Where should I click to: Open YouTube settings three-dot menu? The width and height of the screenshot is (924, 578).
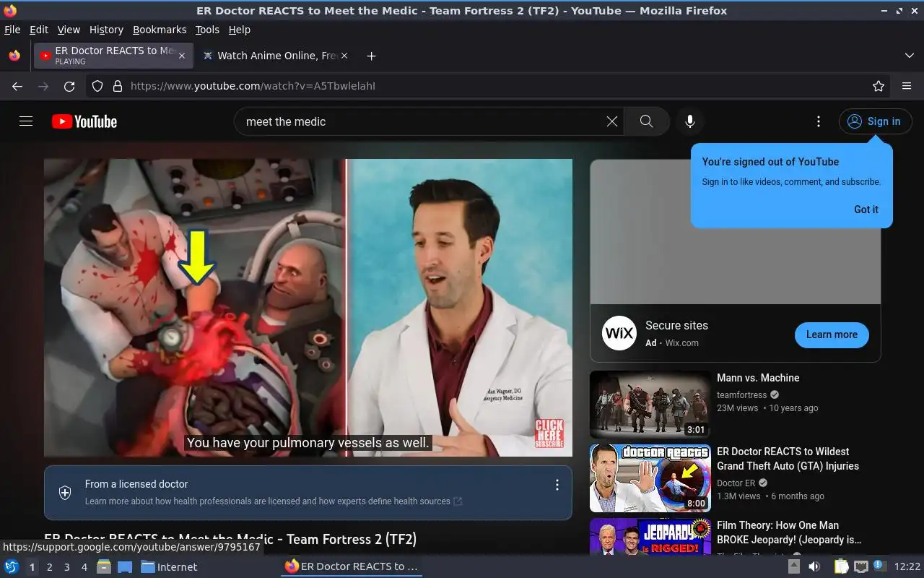coord(818,121)
